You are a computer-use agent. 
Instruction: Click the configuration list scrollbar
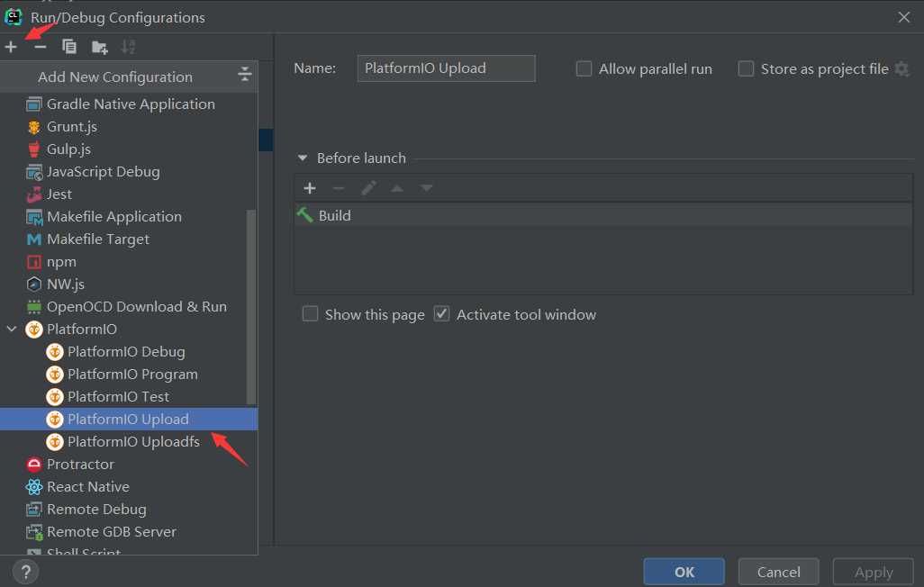click(x=251, y=306)
